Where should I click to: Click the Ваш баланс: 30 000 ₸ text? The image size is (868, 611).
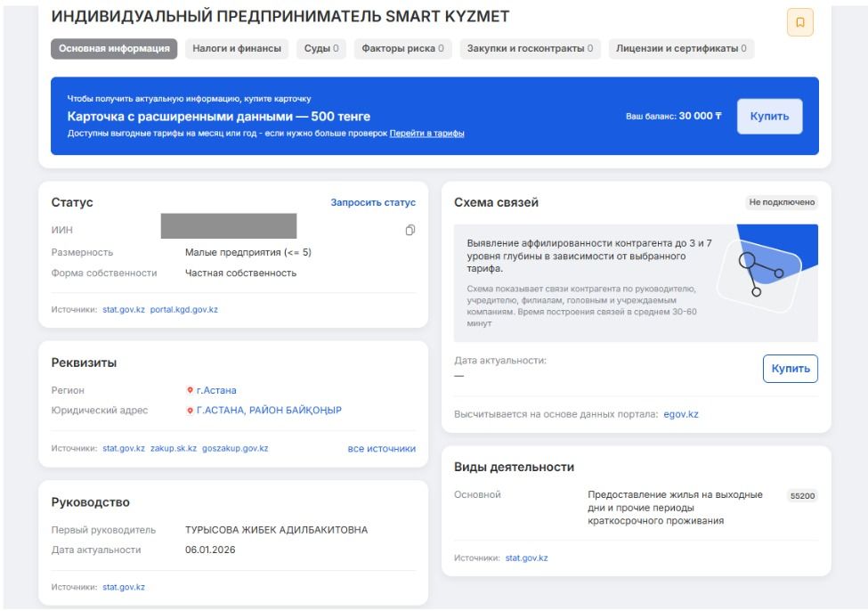click(x=674, y=117)
